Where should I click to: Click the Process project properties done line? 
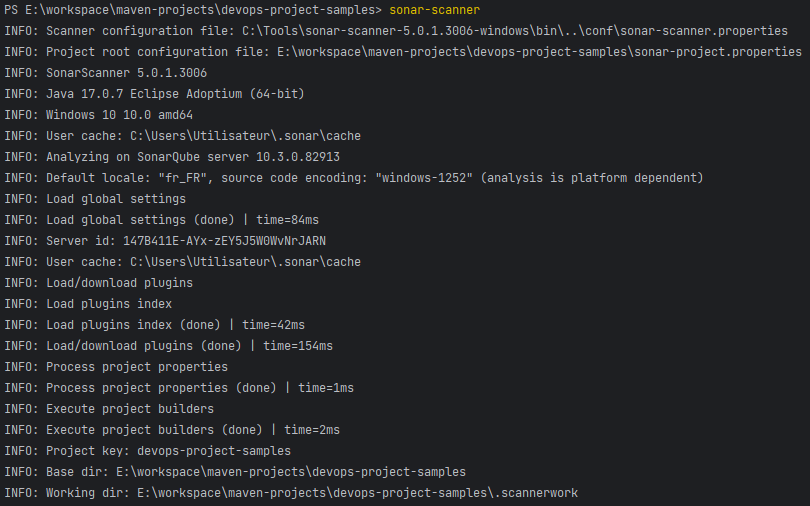[179, 388]
